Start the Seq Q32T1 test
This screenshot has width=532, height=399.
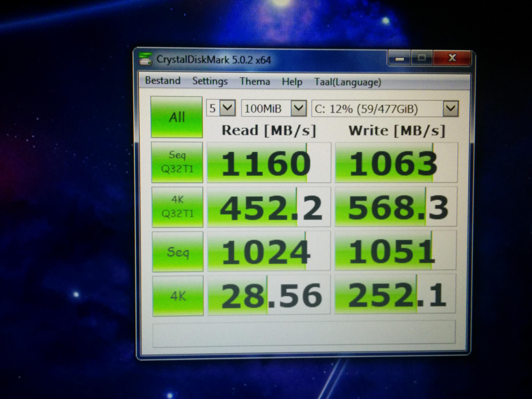(x=177, y=162)
